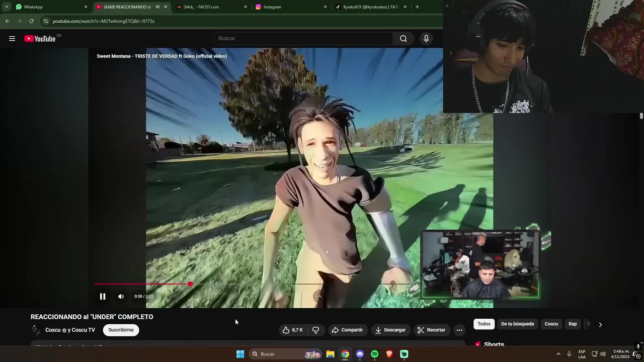The image size is (644, 362).
Task: Open Brave browser from taskbar
Action: tap(389, 354)
